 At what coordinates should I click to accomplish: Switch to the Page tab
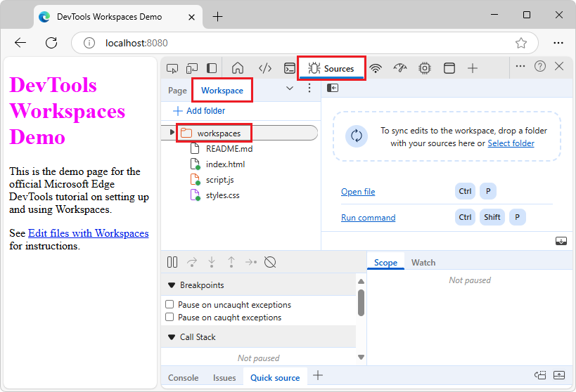tap(177, 91)
